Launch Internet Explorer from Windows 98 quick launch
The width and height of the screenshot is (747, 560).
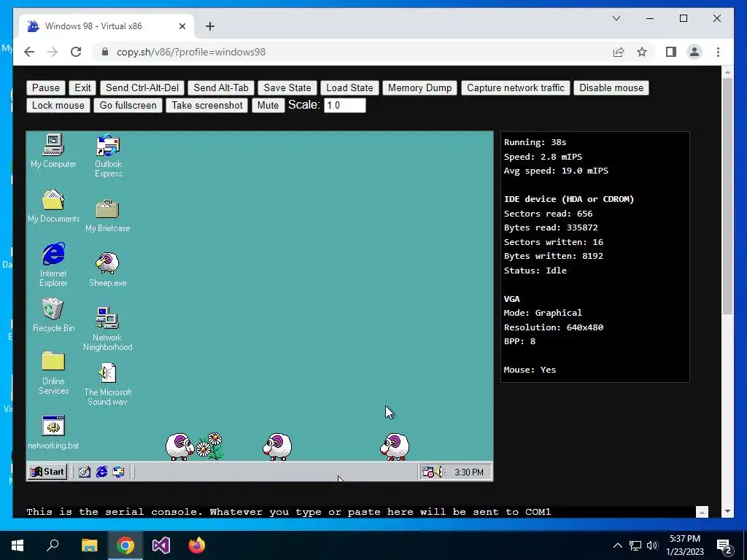101,472
